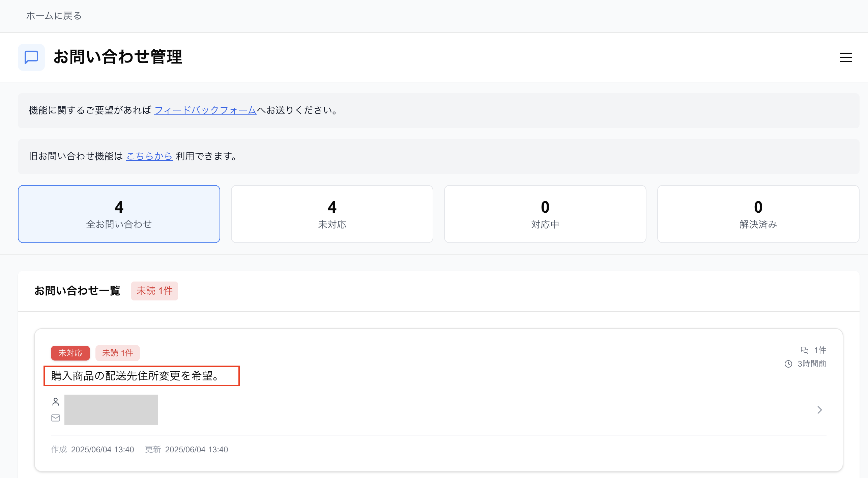Show the 解決済み inquiries card

pyautogui.click(x=758, y=214)
